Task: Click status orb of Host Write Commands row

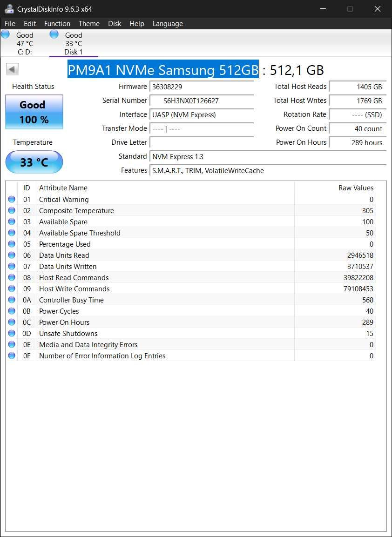Action: tap(12, 289)
